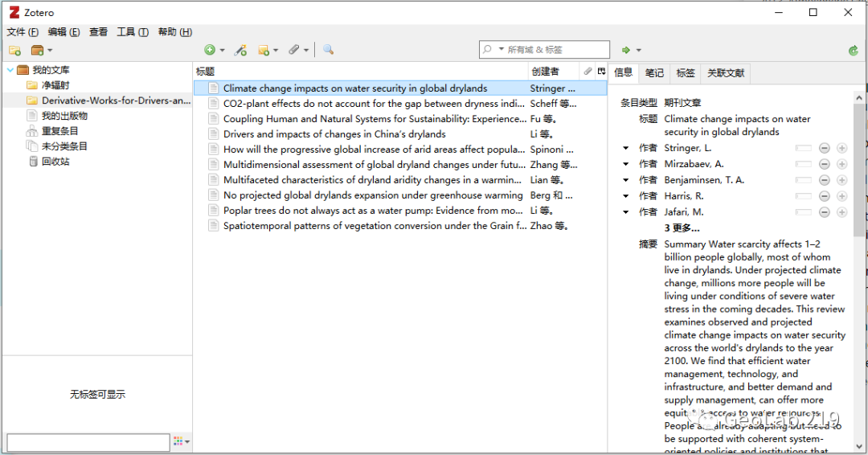Add author after Benjaminsen, T. A. plus icon
Screen dimensions: 868x455
(x=842, y=180)
